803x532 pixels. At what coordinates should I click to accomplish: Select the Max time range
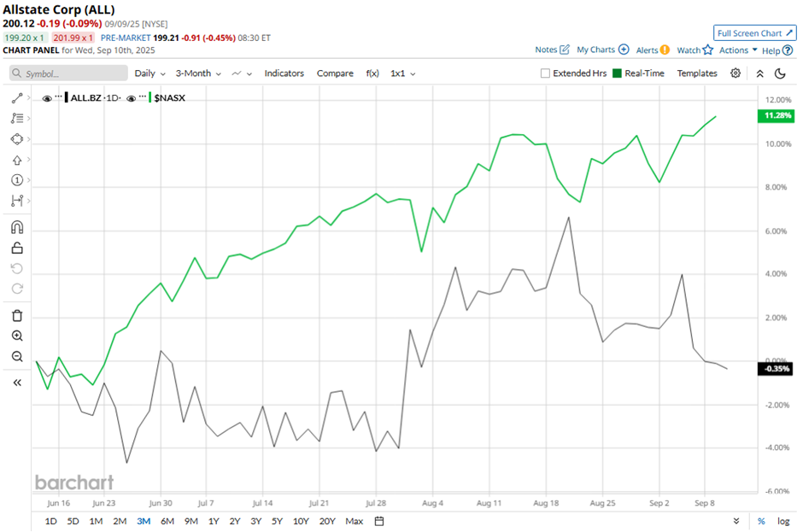[354, 521]
